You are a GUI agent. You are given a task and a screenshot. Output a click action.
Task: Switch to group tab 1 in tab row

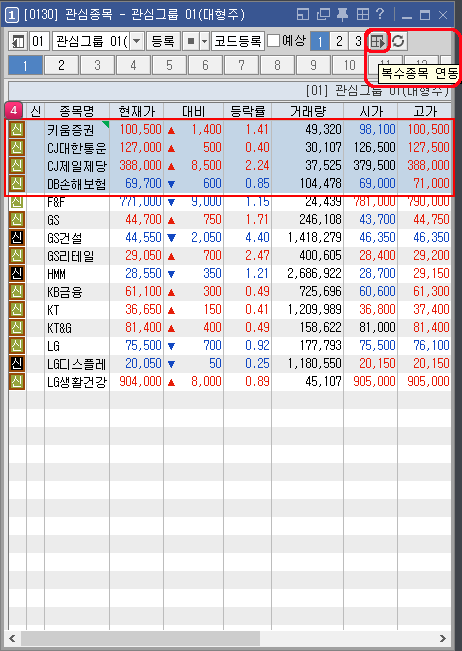pyautogui.click(x=25, y=65)
